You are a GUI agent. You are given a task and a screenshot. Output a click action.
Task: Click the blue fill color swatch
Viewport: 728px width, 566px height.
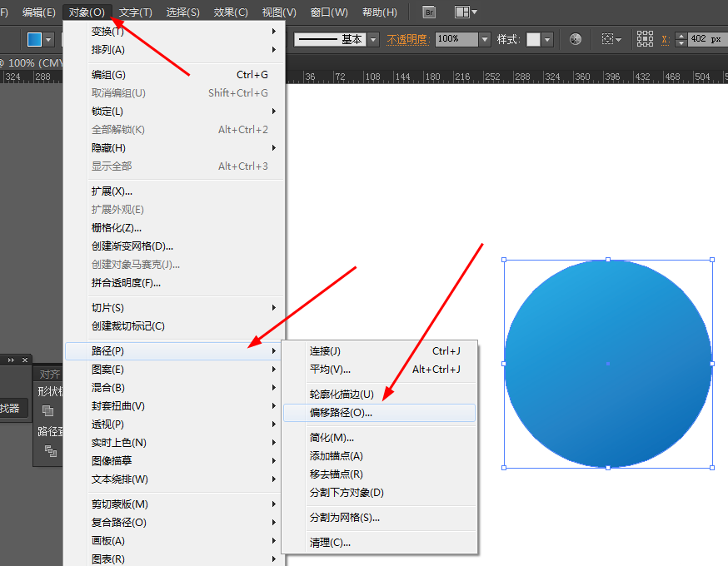(34, 39)
